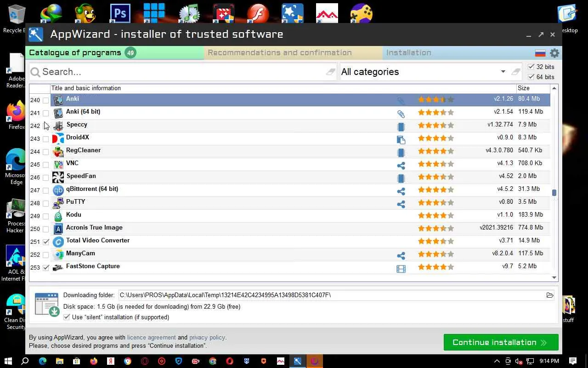Click into the Search input field

(182, 72)
